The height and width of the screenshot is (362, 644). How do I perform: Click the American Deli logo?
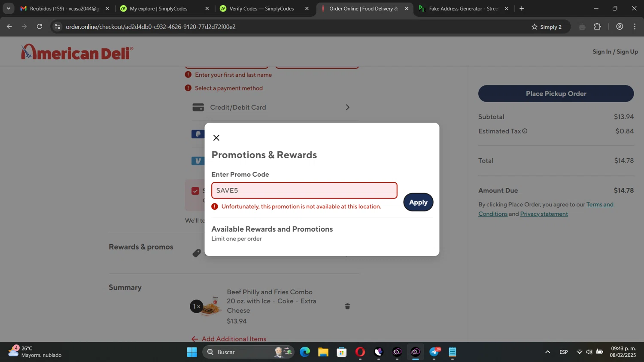(77, 52)
